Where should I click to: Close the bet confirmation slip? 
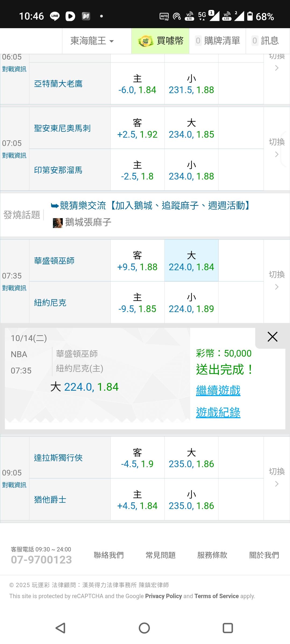[x=272, y=337]
